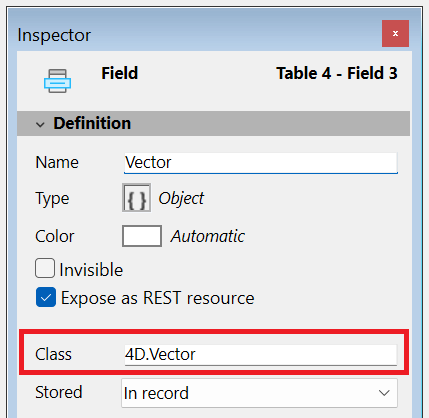Click the Inspector title bar text

(x=54, y=35)
